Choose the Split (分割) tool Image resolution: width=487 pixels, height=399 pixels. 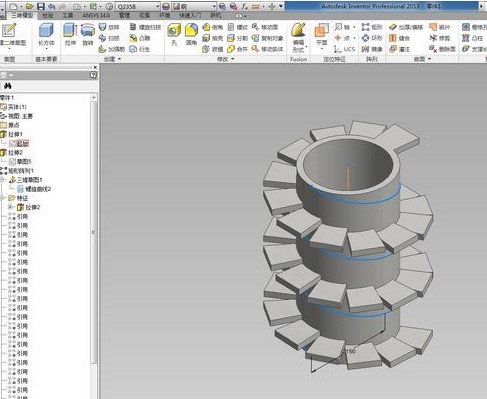237,38
